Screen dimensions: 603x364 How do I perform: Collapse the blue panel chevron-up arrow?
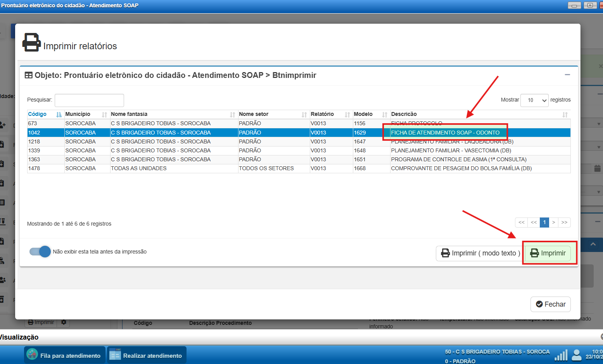[593, 245]
